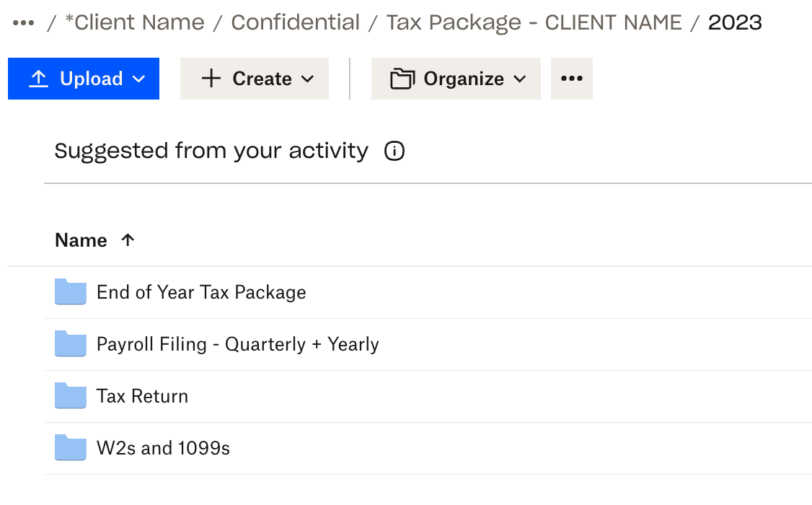Select the End of Year Tax Package folder row

(202, 291)
